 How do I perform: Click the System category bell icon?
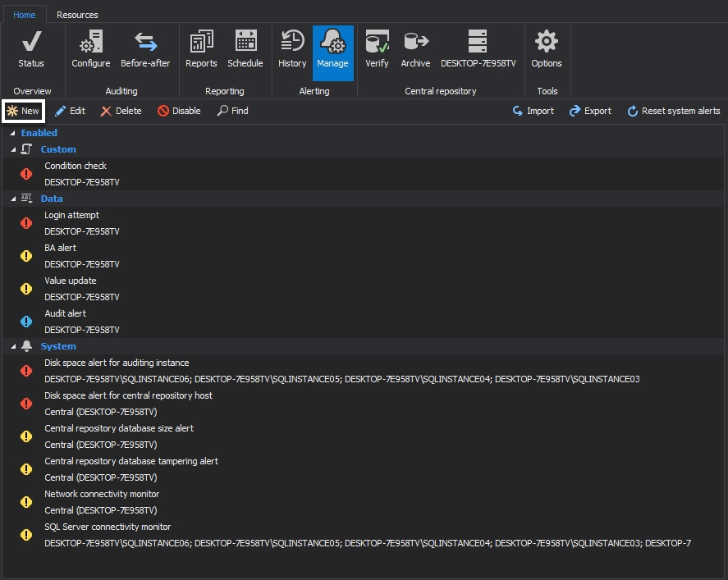point(26,346)
